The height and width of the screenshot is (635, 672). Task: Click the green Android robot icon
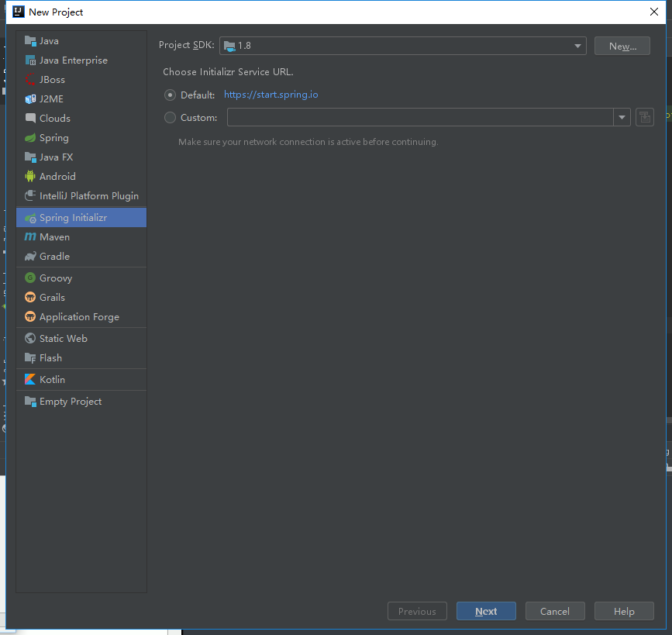click(30, 176)
